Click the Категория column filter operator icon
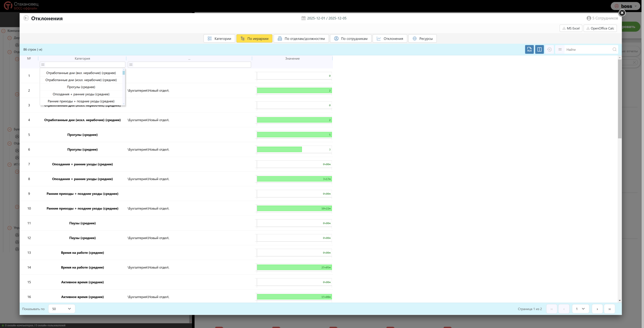Screen dimensions: 644x328 click(x=43, y=65)
